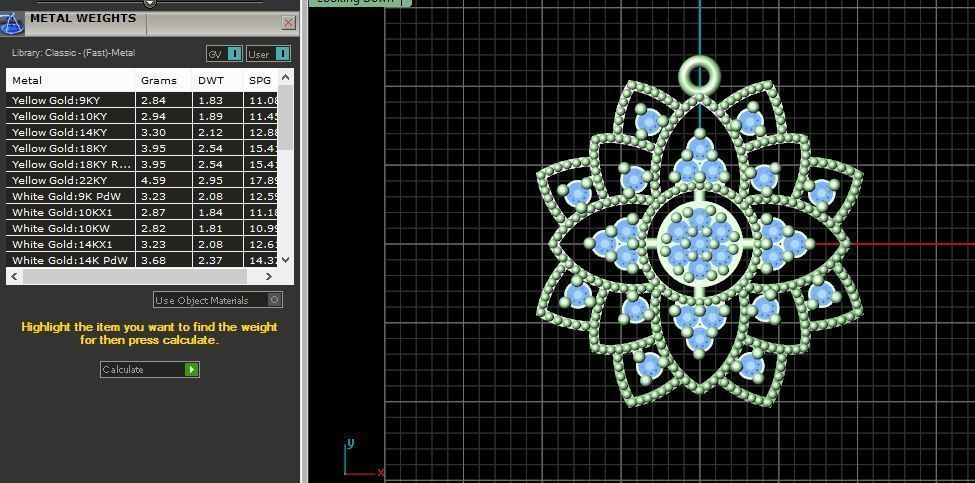The height and width of the screenshot is (483, 975).
Task: Close the Metal Weights panel
Action: pyautogui.click(x=289, y=23)
